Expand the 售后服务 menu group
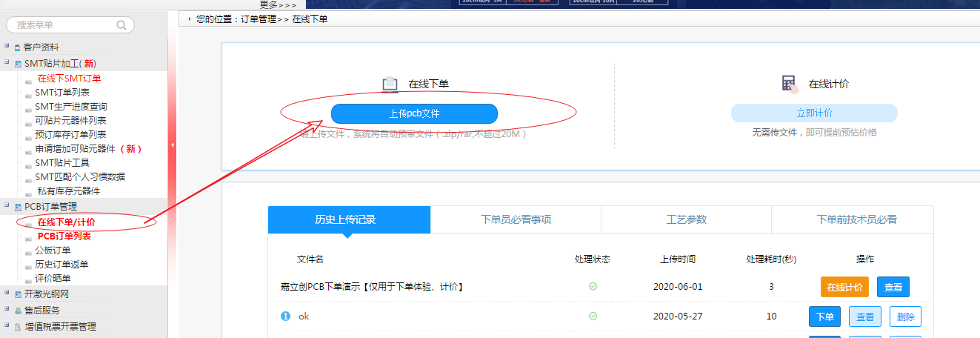Image resolution: width=980 pixels, height=338 pixels. (x=7, y=310)
